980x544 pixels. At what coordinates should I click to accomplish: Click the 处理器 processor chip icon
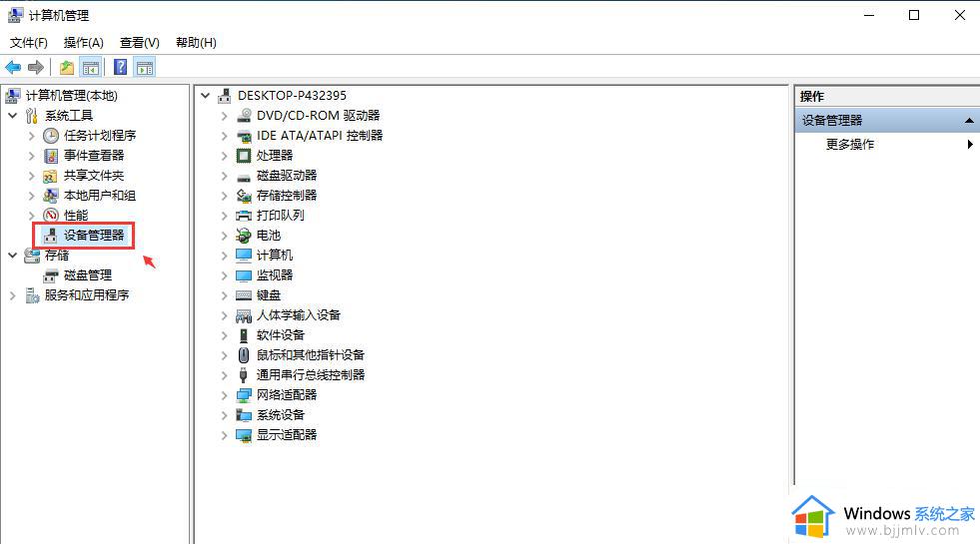(x=244, y=156)
